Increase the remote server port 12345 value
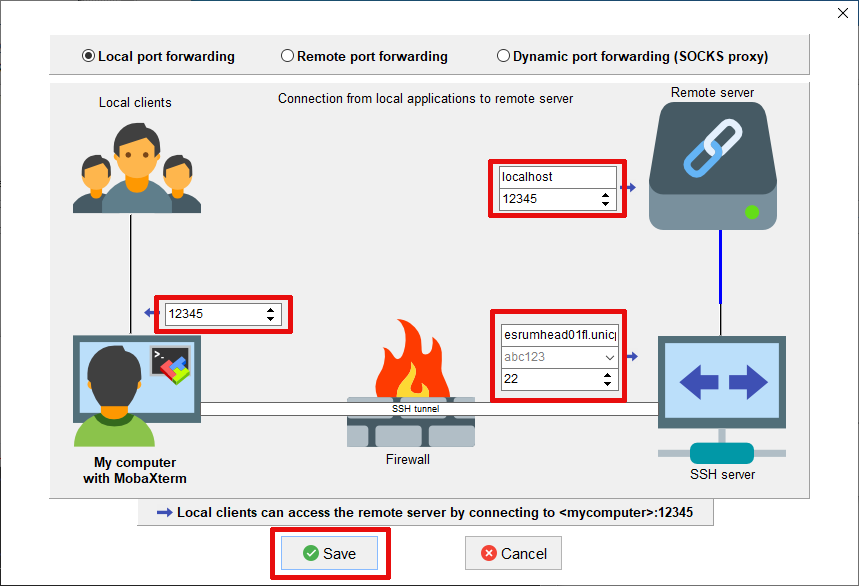 click(605, 195)
